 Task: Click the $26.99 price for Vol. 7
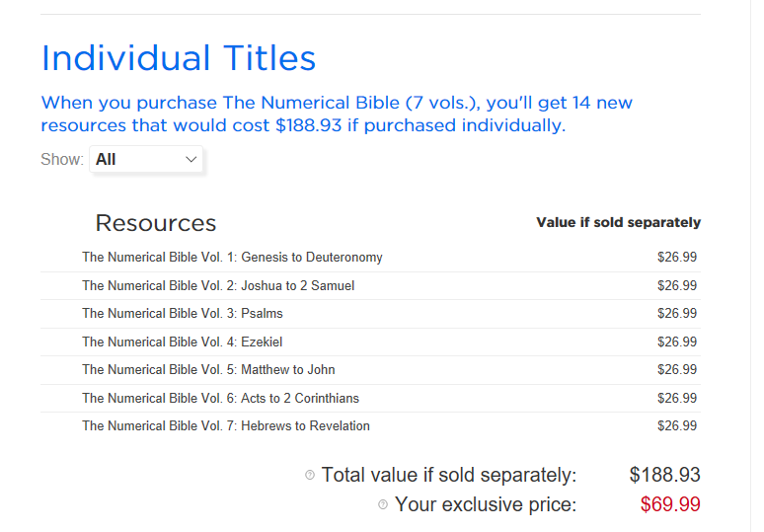[x=677, y=426]
